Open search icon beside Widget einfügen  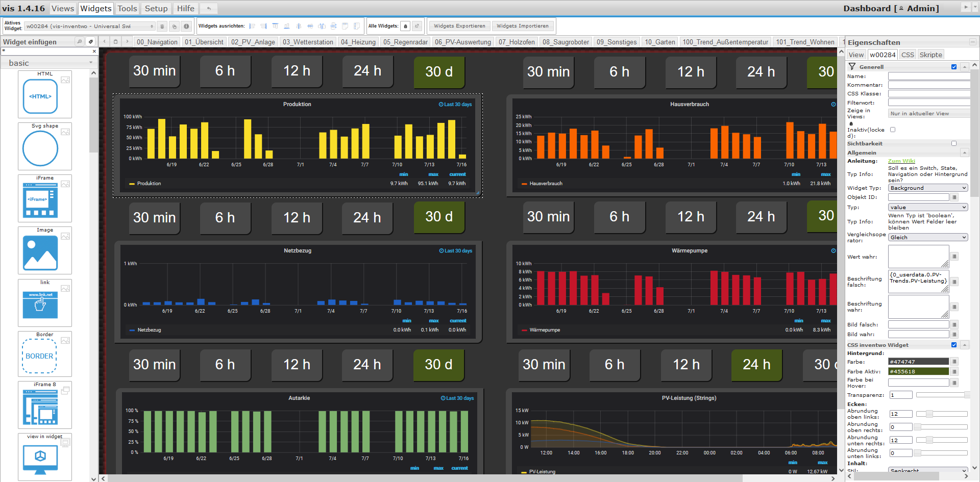pyautogui.click(x=79, y=42)
